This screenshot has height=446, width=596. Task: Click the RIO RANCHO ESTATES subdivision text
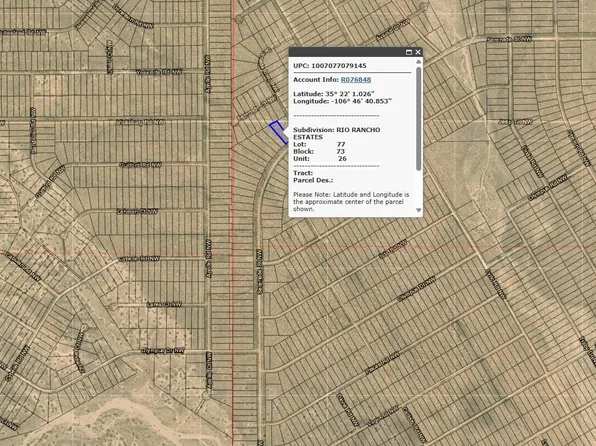point(336,133)
